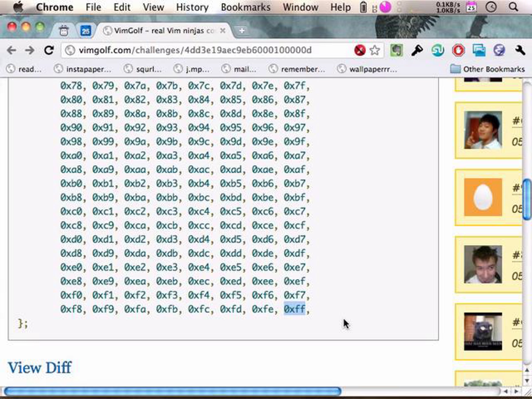
Task: Open the Apple menu
Action: click(x=18, y=7)
